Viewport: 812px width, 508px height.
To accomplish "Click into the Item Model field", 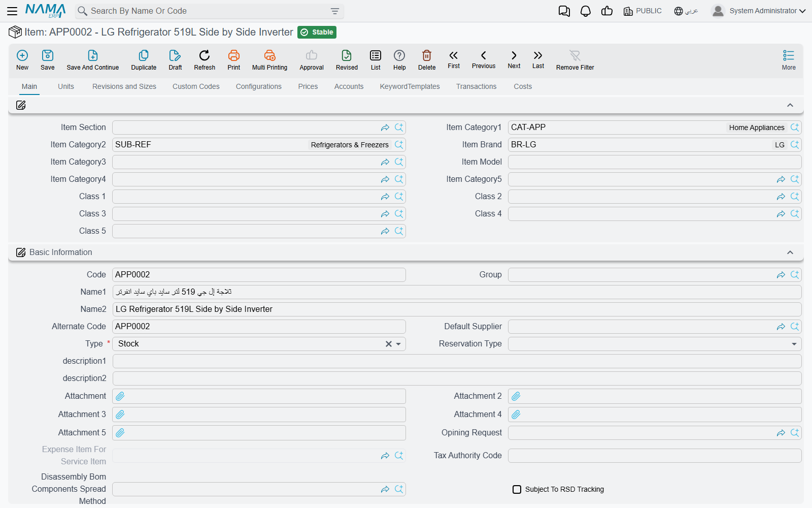I will (655, 162).
